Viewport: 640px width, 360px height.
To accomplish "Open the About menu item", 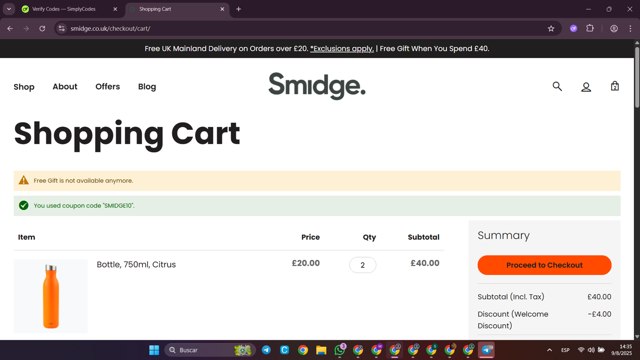I will tap(65, 87).
